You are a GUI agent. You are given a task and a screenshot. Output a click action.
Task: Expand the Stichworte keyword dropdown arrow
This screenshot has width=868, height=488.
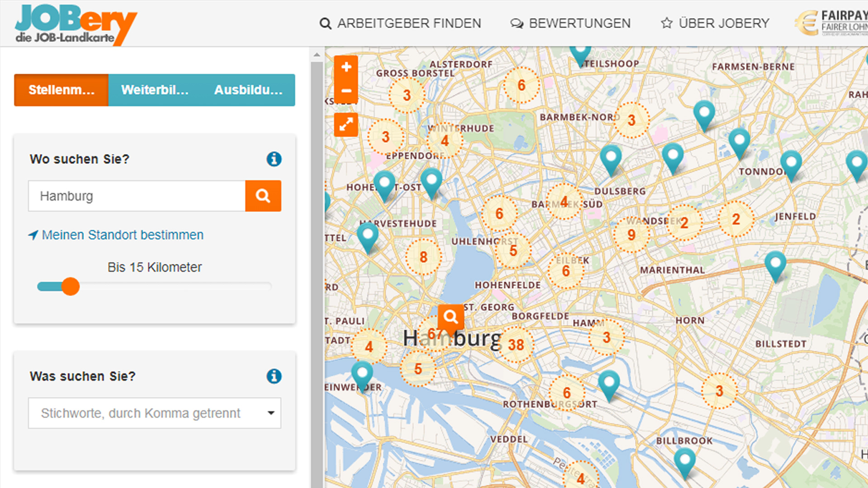(271, 413)
